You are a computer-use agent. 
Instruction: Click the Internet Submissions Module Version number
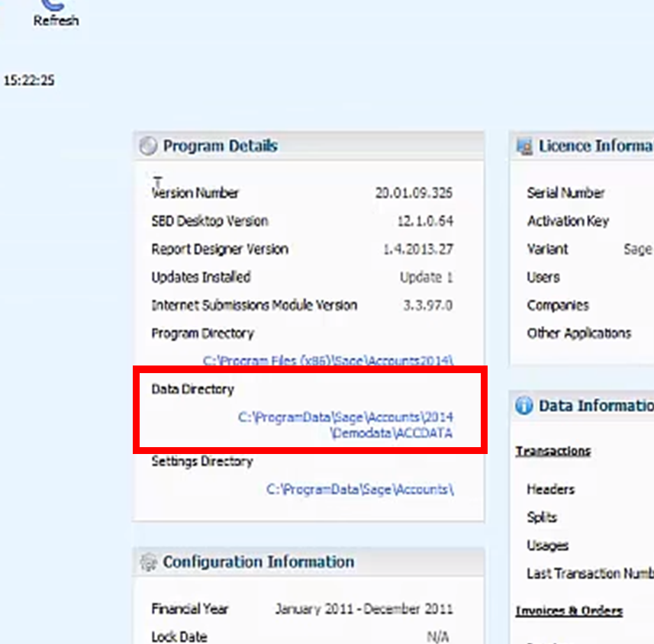pyautogui.click(x=427, y=305)
